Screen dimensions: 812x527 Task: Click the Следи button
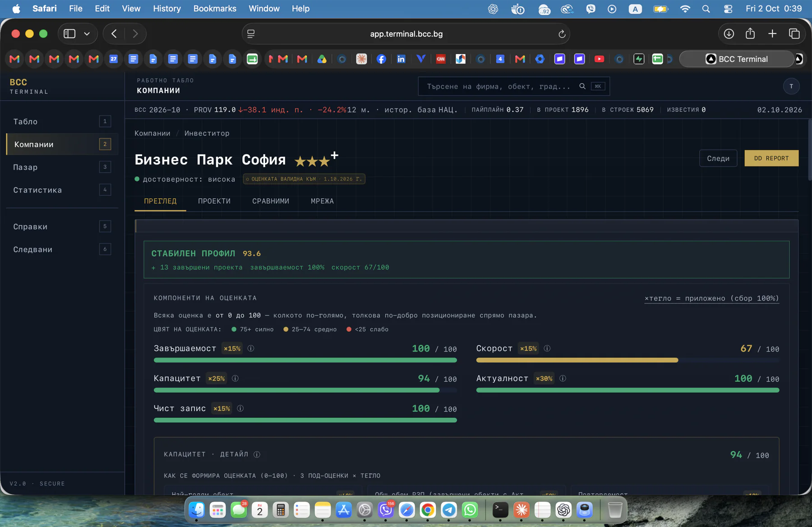point(718,158)
